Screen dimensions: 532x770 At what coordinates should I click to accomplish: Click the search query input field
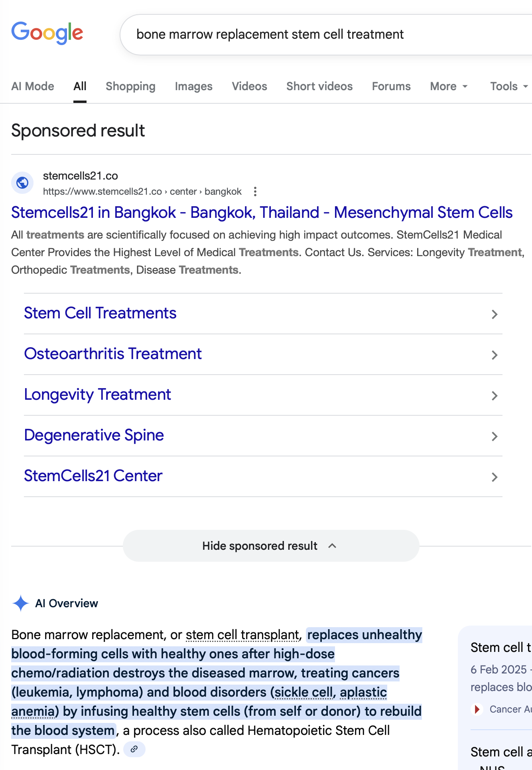[x=319, y=35]
